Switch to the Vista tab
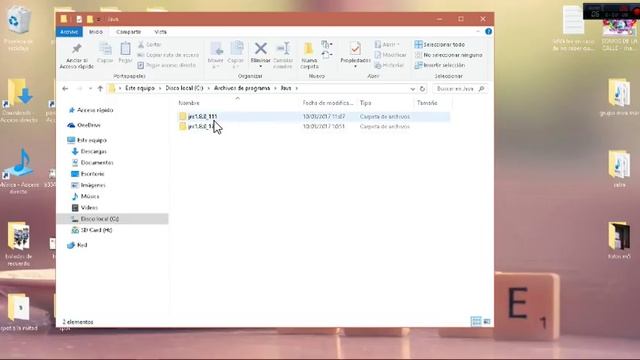Screen dimensions: 640x360 pyautogui.click(x=160, y=32)
